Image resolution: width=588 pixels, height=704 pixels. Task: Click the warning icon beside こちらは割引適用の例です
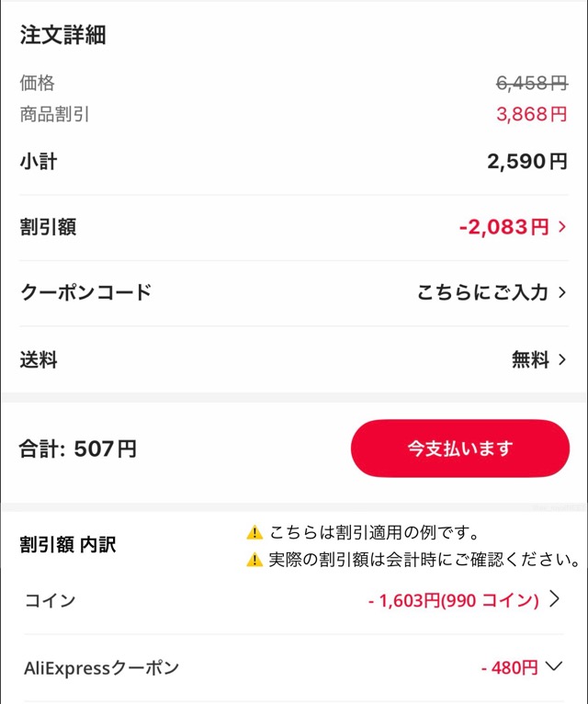[x=254, y=533]
